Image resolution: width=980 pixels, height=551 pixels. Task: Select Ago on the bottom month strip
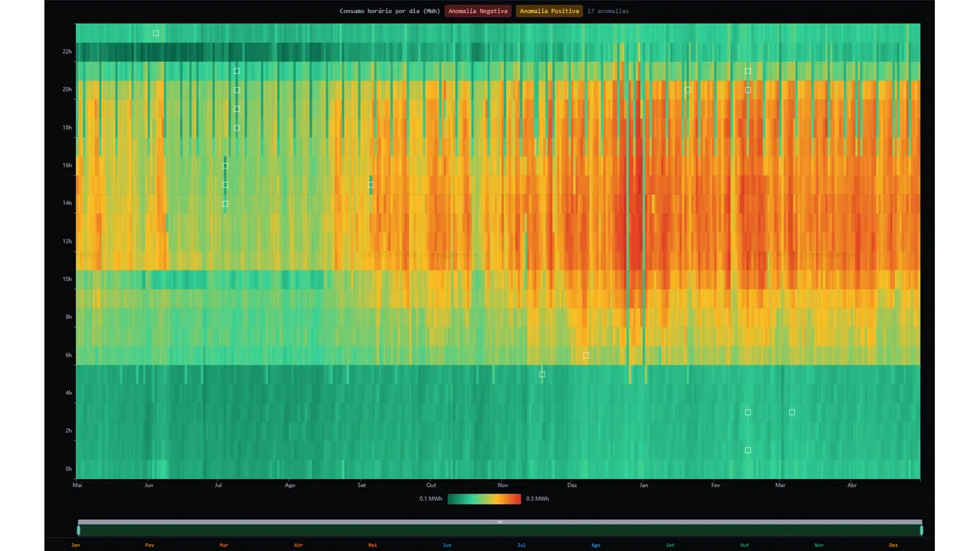point(596,545)
